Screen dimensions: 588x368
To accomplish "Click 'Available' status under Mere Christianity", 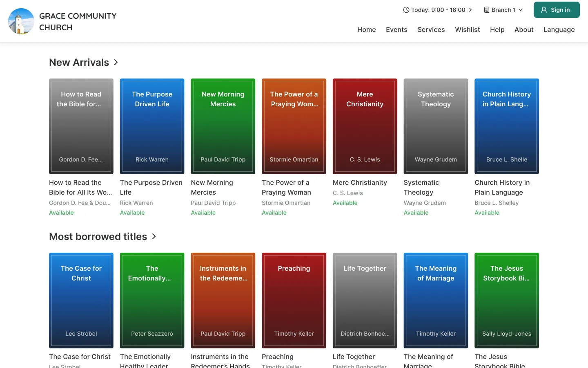I will click(x=345, y=203).
